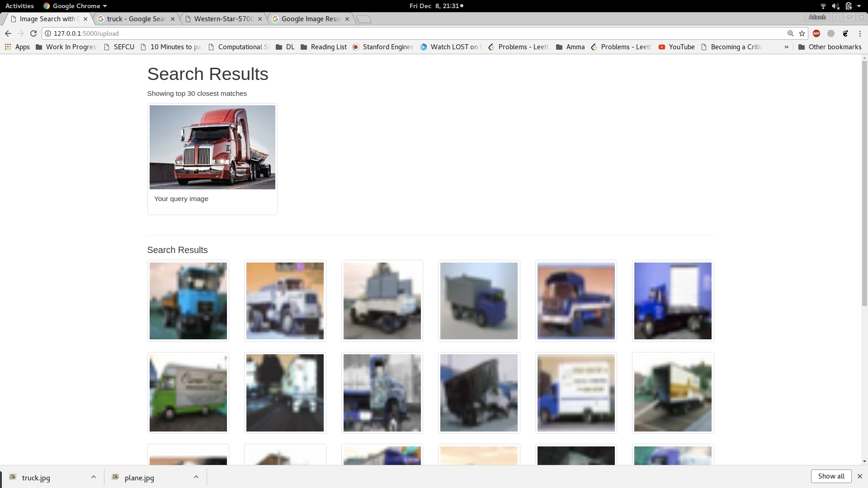
Task: Open Chrome three-dot menu
Action: 860,33
